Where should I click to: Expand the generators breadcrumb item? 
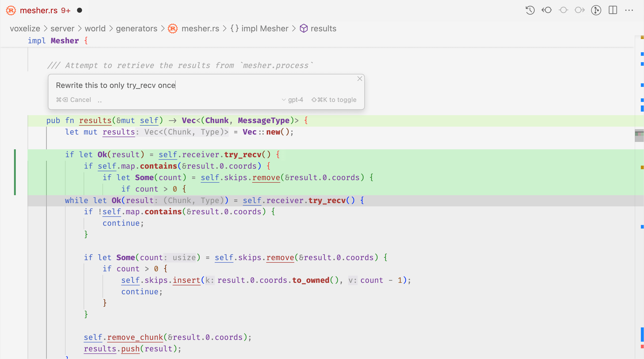[x=136, y=28]
